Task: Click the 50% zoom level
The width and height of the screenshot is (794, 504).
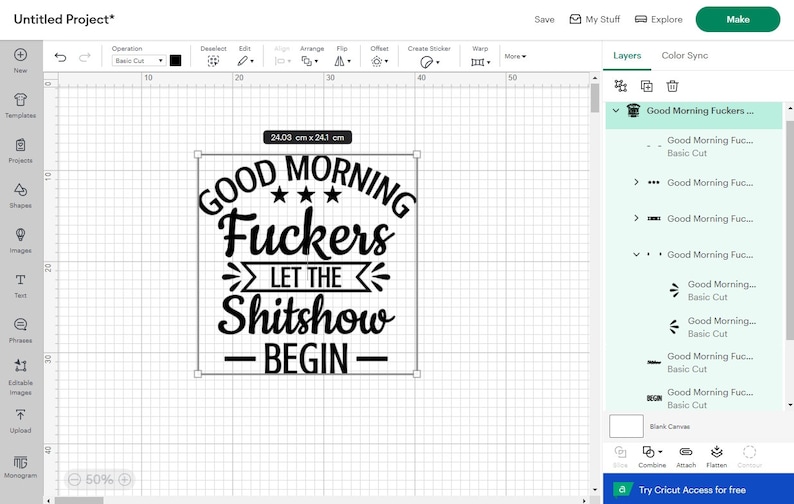Action: coord(99,479)
